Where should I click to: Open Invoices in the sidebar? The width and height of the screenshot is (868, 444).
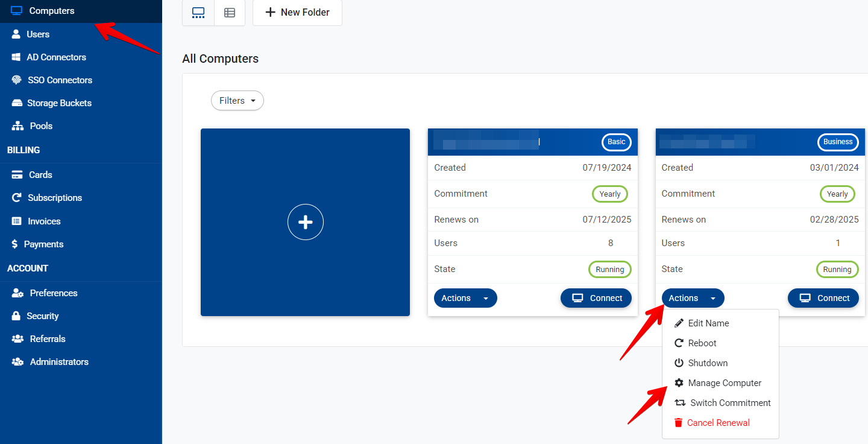tap(44, 221)
